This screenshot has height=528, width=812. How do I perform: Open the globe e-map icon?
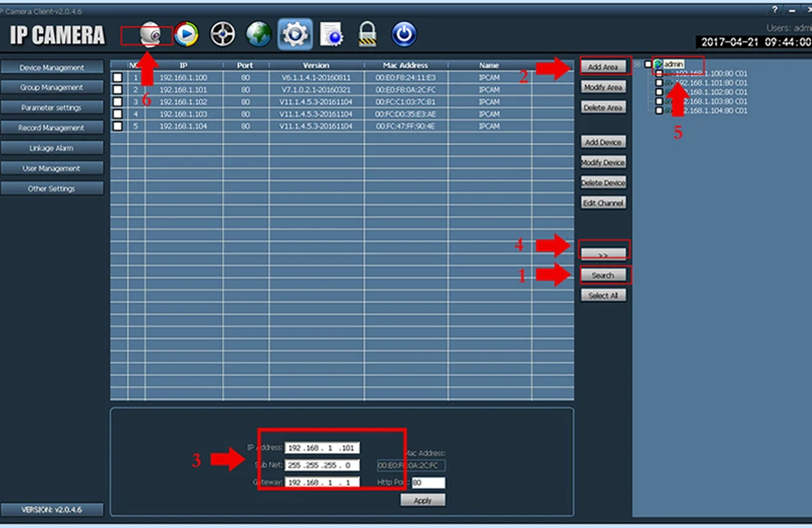click(x=258, y=35)
